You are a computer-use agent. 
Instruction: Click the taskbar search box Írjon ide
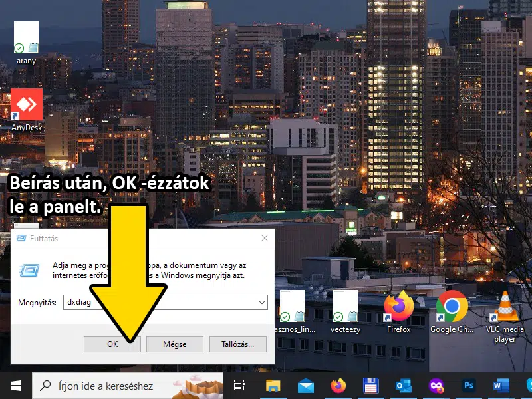(128, 386)
